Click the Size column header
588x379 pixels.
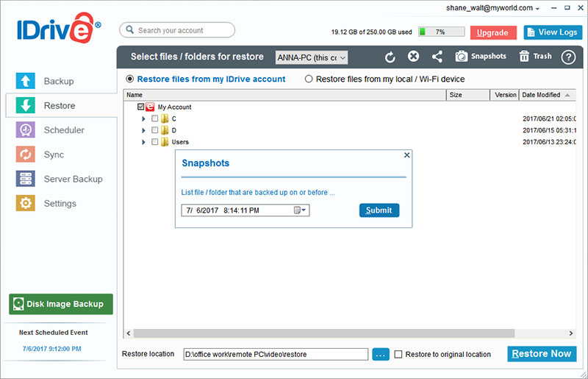[468, 95]
